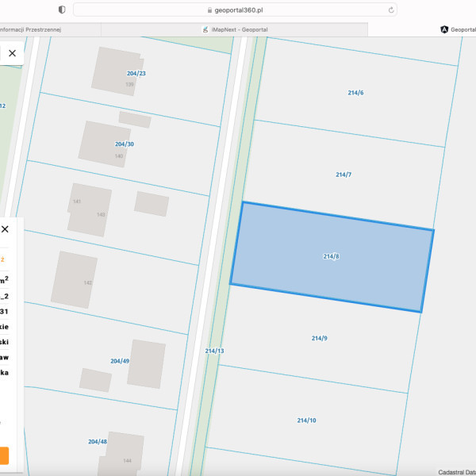Screen dimensions: 476x476
Task: Click the lock icon beside geoportal360.pl
Action: (209, 10)
